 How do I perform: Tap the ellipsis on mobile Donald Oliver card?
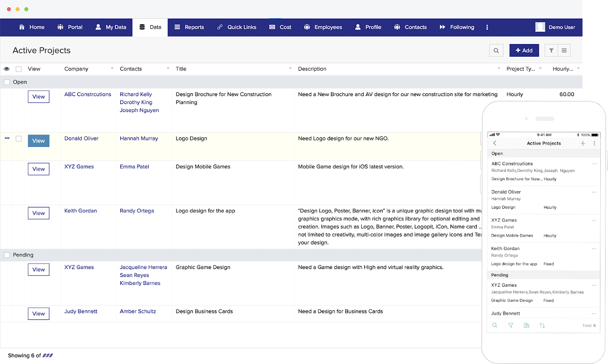point(594,192)
